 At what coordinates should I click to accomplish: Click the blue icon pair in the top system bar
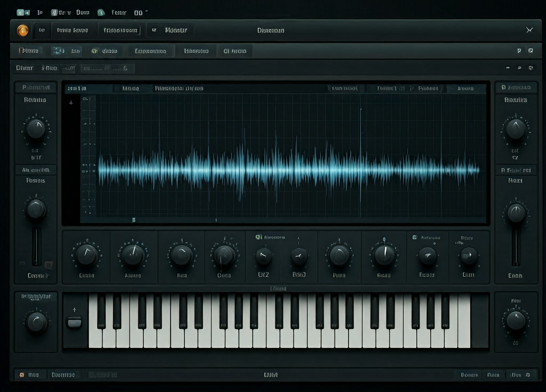pyautogui.click(x=23, y=13)
